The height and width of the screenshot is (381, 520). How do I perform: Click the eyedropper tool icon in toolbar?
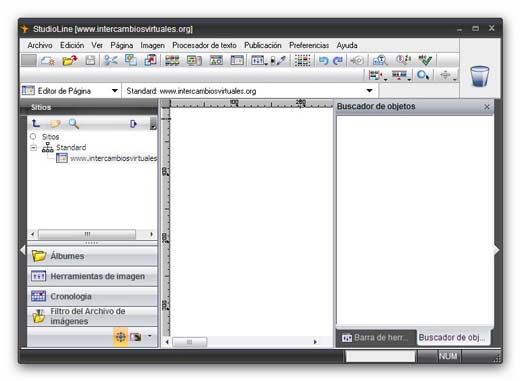pos(281,60)
